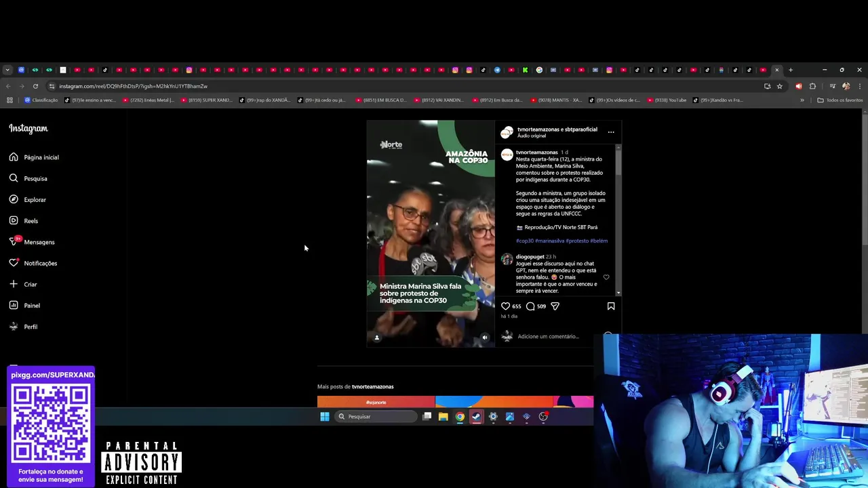Click the Instagram logo
The width and height of the screenshot is (868, 488).
tap(28, 129)
